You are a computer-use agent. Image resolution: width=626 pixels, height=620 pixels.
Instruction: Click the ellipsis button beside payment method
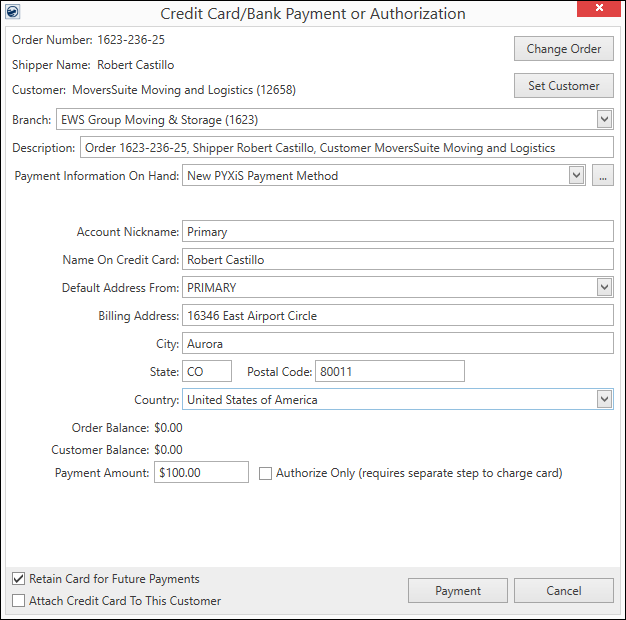point(602,176)
